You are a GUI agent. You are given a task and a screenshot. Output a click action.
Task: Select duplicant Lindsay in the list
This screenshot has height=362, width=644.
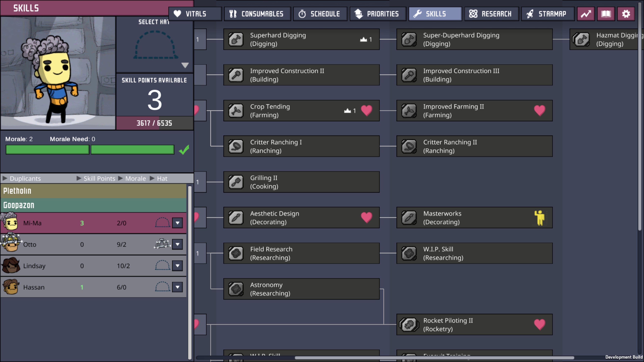(x=94, y=266)
